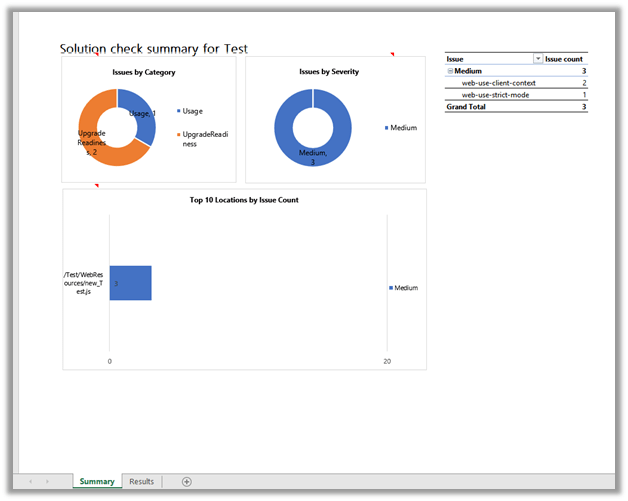Select the UpgradeReadiness legend entry
Screen dimensions: 628x501
click(x=202, y=138)
